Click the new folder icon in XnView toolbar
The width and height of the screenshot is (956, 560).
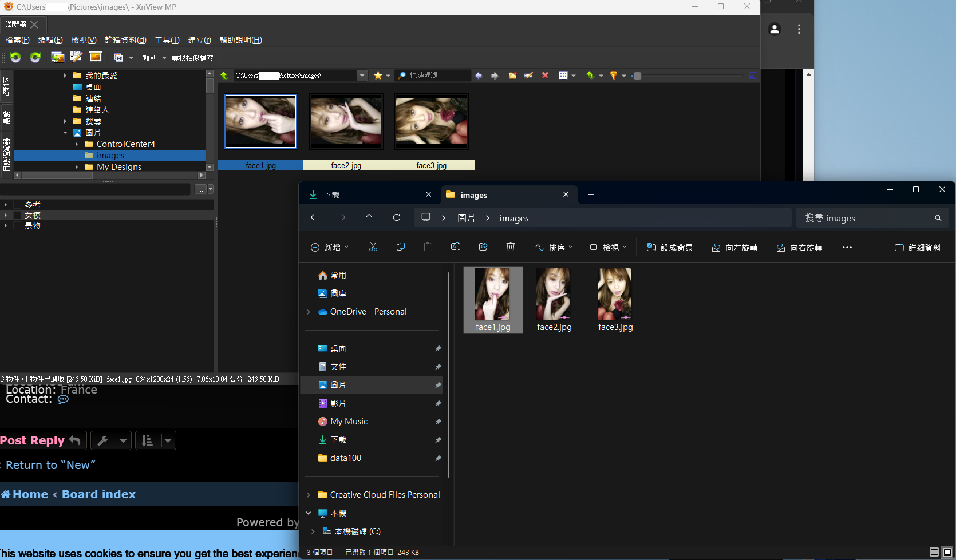click(513, 76)
